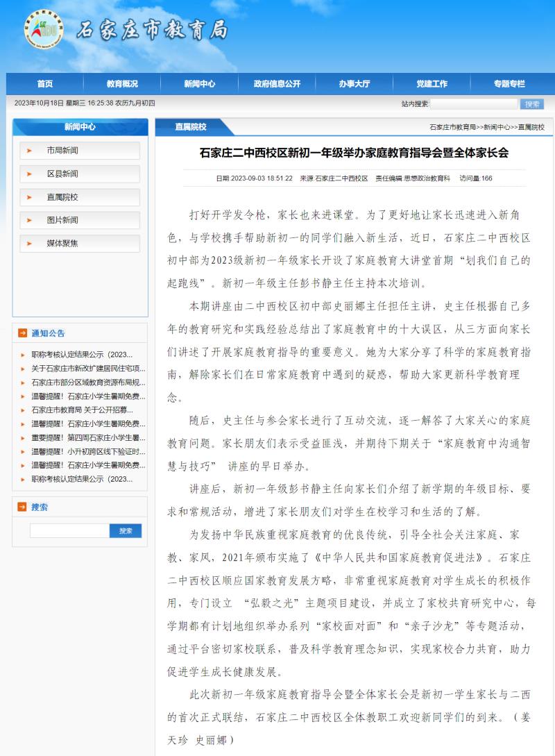Open notice 关于石家庄市新改扩建居民住宅项
Viewport: 555px width, 756px height.
click(x=88, y=369)
